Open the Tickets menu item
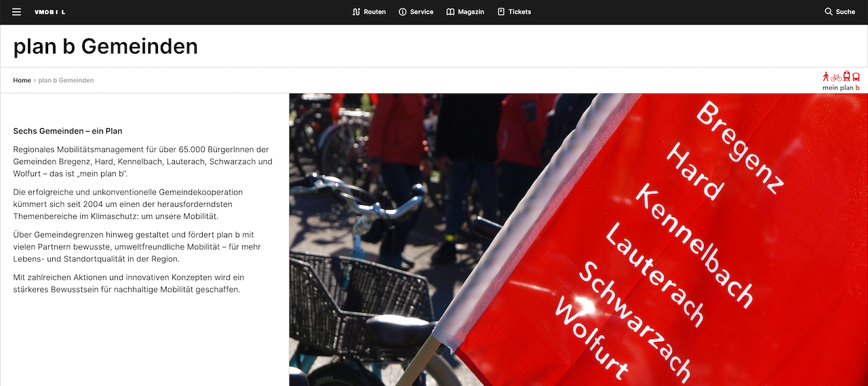Image resolution: width=868 pixels, height=386 pixels. pyautogui.click(x=514, y=12)
